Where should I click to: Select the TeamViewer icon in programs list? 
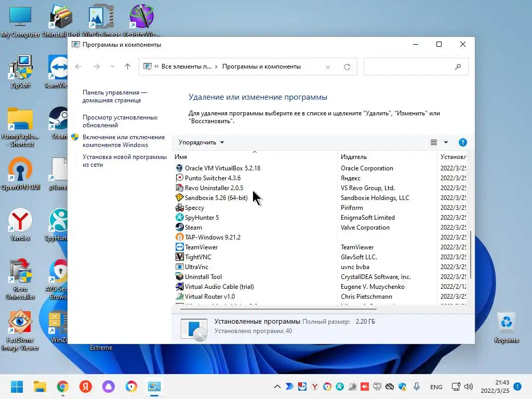tap(179, 247)
